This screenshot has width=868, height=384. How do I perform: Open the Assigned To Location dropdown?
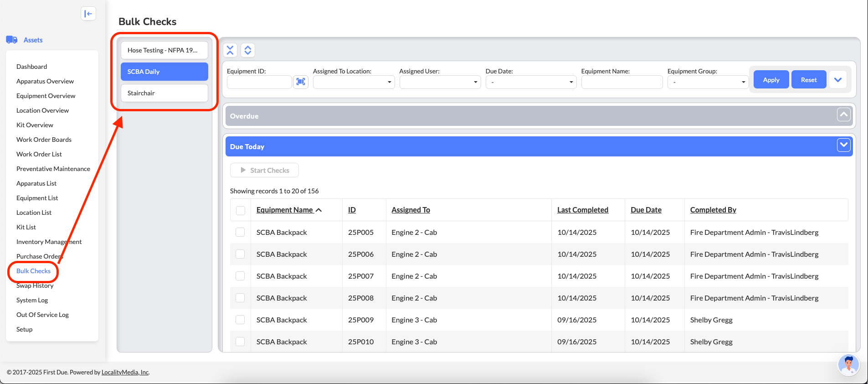[x=354, y=82]
